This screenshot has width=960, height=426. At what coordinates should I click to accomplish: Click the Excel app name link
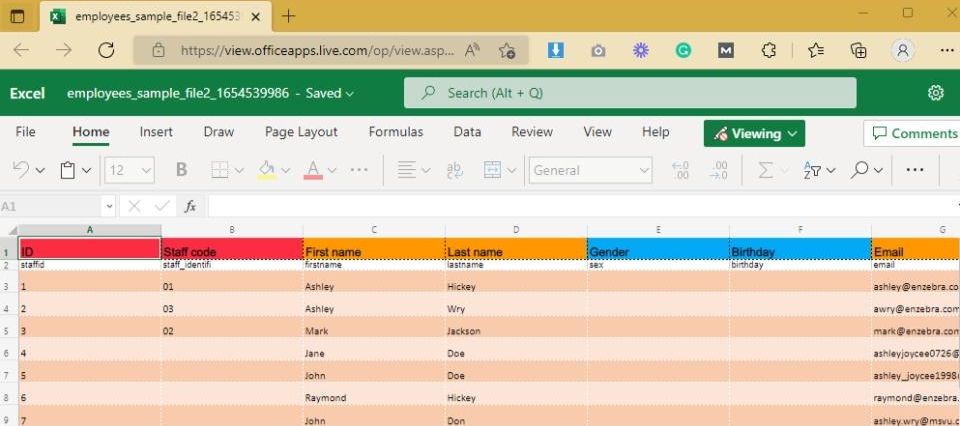(27, 93)
